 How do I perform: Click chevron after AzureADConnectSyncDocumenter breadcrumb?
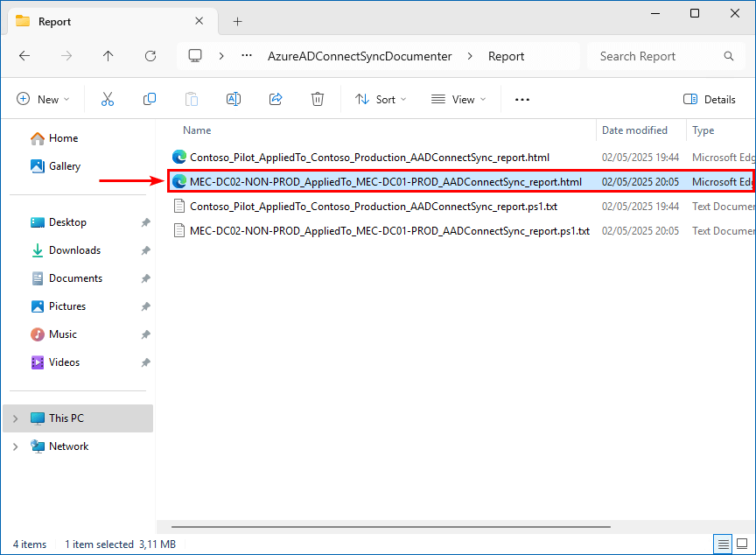click(470, 56)
